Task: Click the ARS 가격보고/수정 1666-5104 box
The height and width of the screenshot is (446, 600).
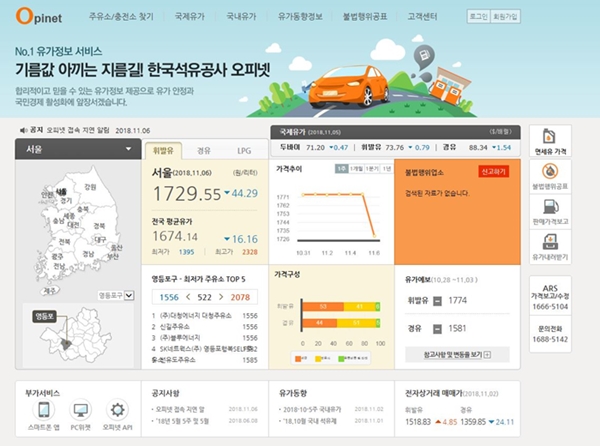Action: [x=550, y=297]
